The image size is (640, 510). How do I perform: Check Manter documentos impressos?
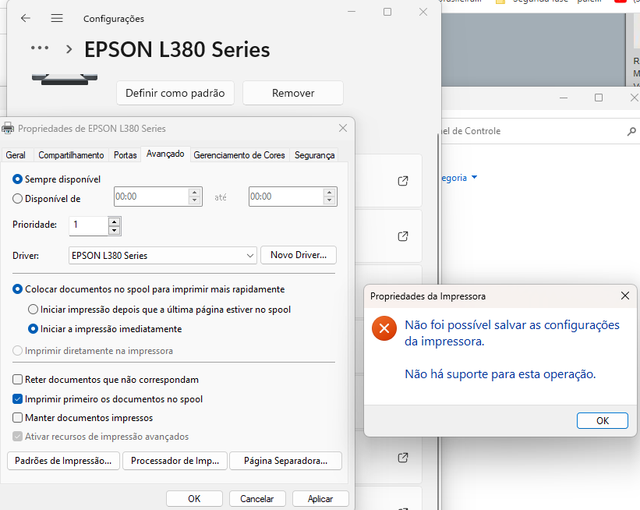[x=18, y=418]
